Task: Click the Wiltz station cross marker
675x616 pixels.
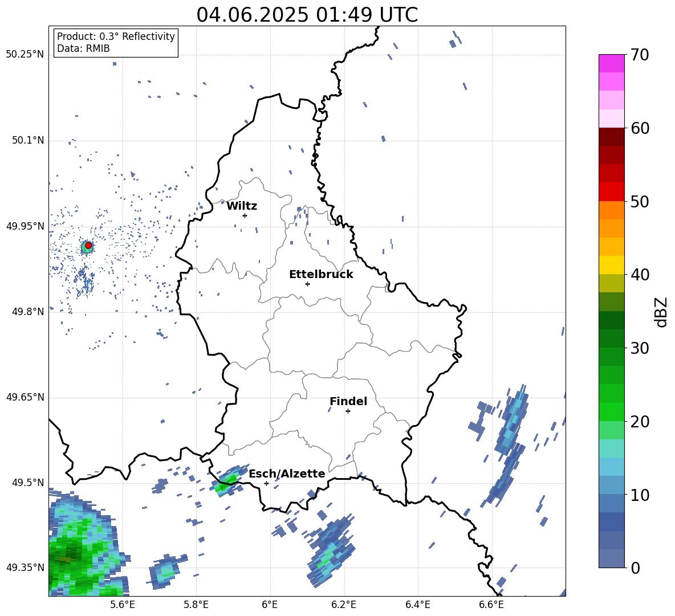Action: click(x=245, y=215)
